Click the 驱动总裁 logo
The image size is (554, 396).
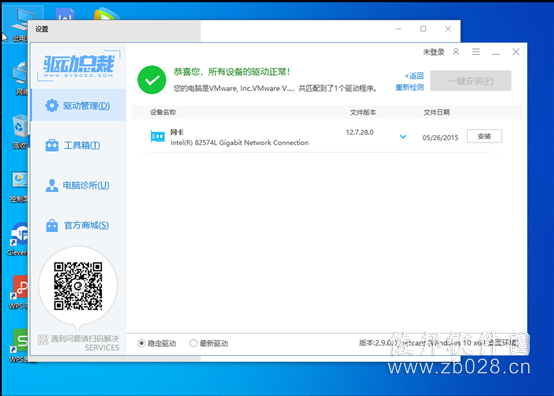pyautogui.click(x=78, y=66)
